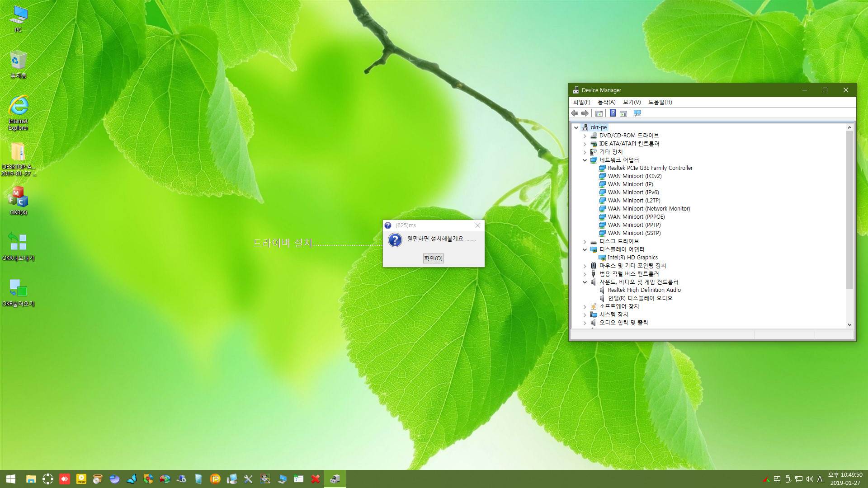Select the OKR(X) desktop icon
Image resolution: width=868 pixels, height=488 pixels.
(18, 201)
